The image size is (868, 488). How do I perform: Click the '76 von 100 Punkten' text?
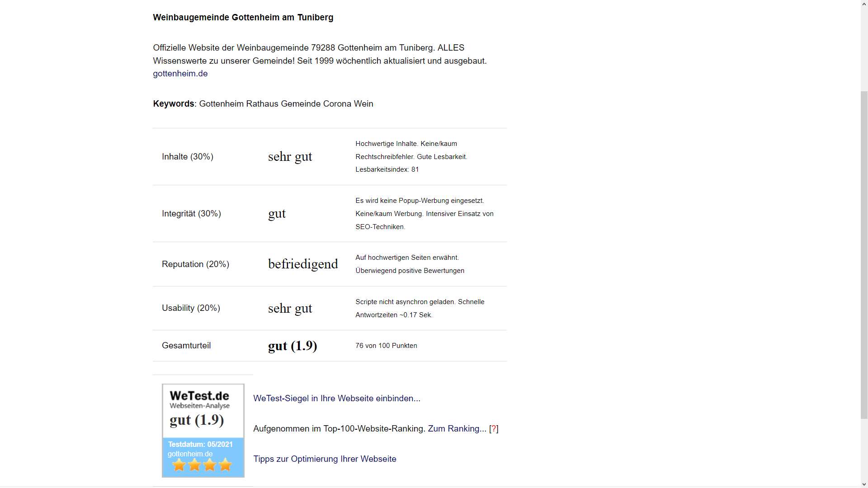coord(386,346)
